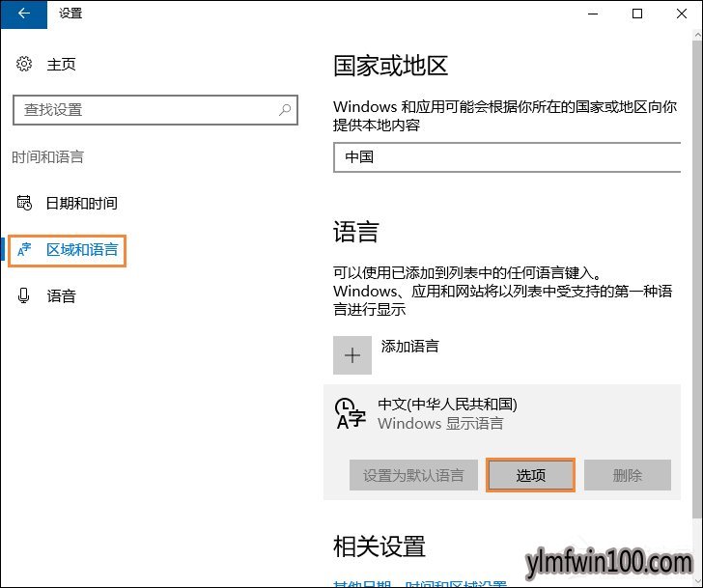Click the 添加语言 label
Image resolution: width=703 pixels, height=588 pixels.
click(409, 346)
